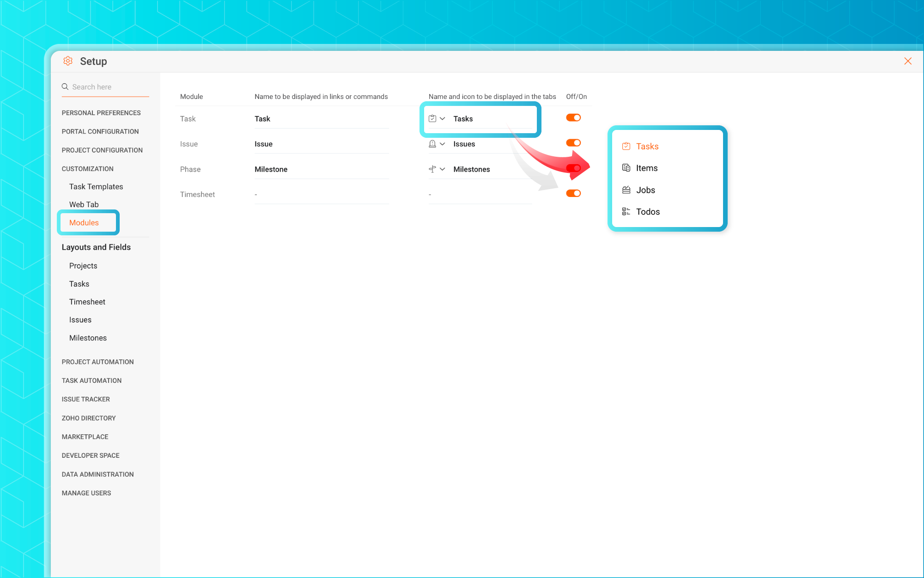Open the Tasks icon dropdown chevron
The image size is (924, 578).
443,119
